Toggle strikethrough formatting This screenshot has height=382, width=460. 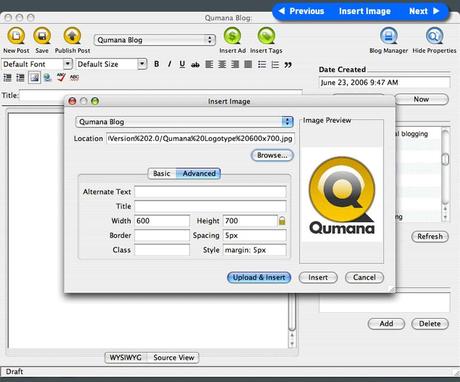coord(195,64)
